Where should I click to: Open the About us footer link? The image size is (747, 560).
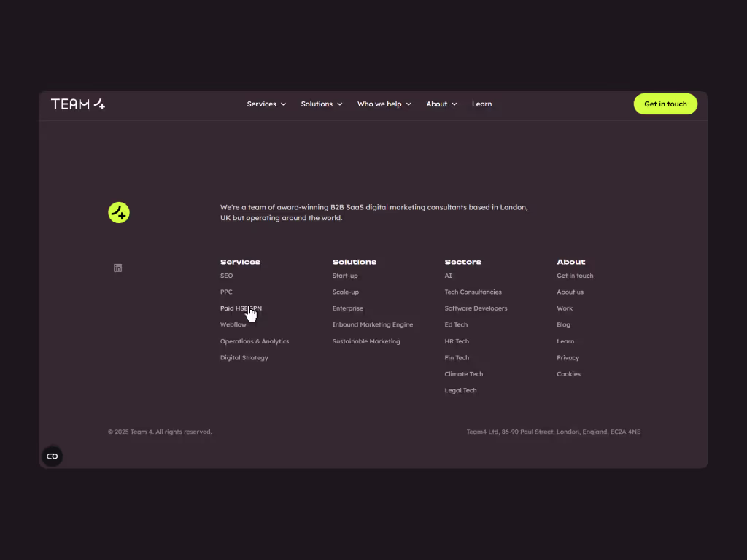tap(570, 292)
